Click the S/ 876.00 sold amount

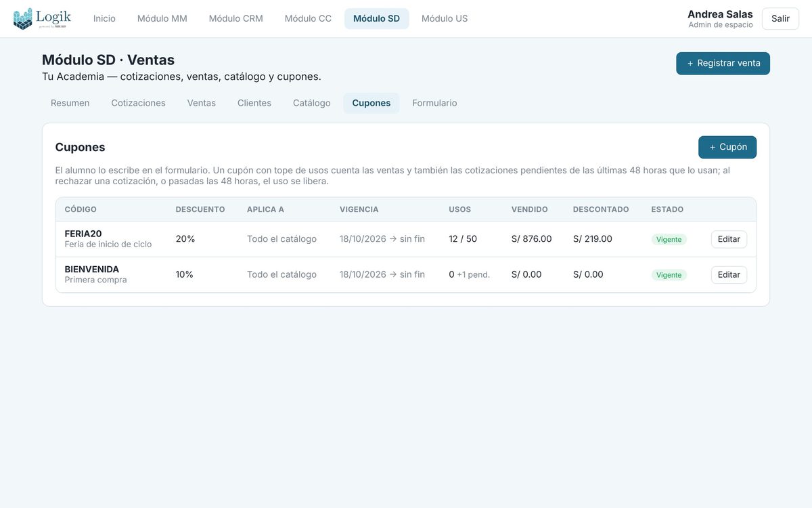[532, 238]
